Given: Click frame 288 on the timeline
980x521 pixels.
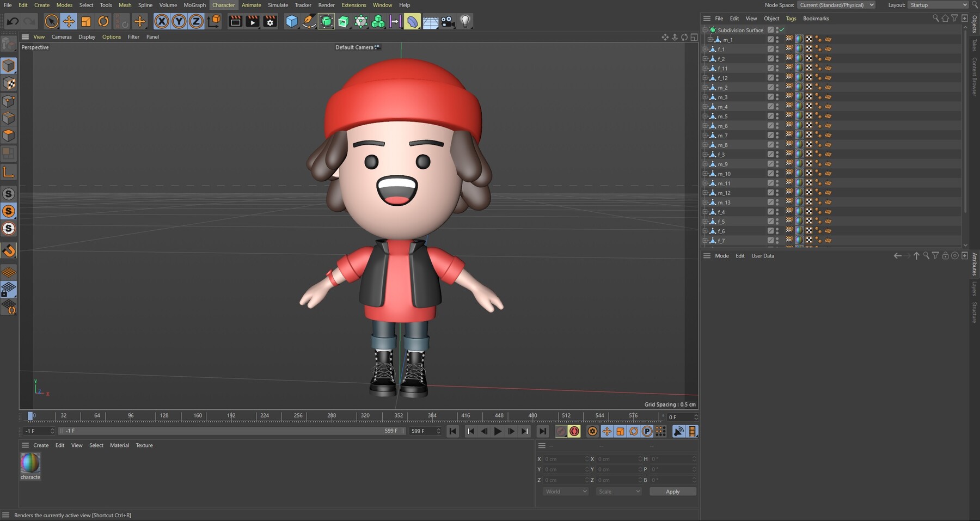Looking at the screenshot, I should [x=332, y=416].
